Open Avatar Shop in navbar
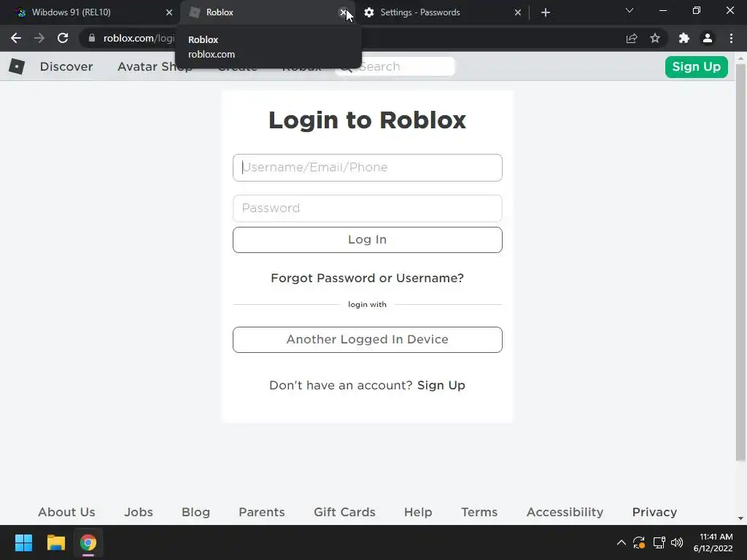The image size is (747, 560). click(155, 66)
